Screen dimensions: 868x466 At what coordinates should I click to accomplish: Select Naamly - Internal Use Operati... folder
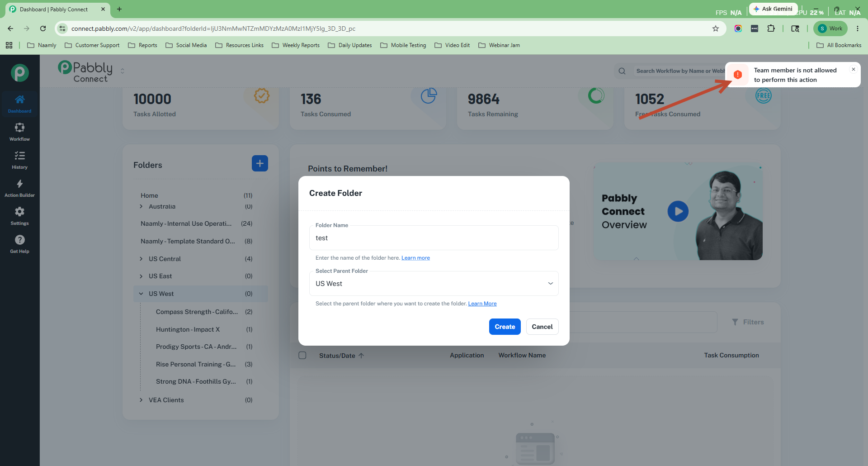pos(201,223)
